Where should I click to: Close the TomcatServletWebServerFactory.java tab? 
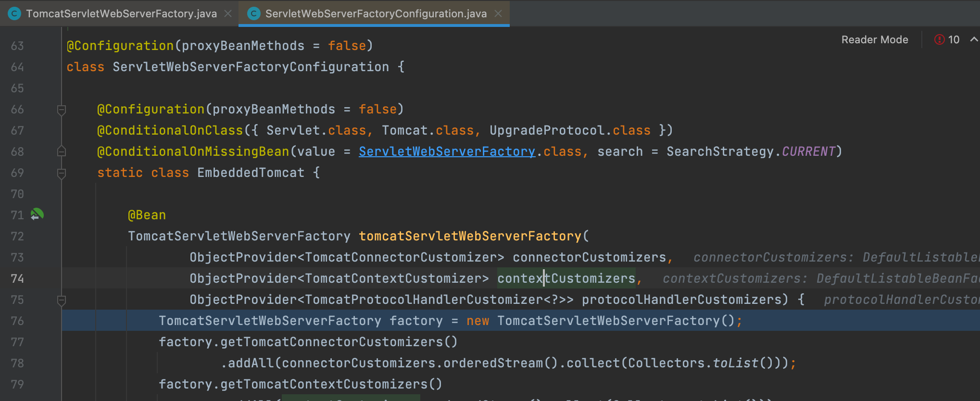(x=228, y=13)
